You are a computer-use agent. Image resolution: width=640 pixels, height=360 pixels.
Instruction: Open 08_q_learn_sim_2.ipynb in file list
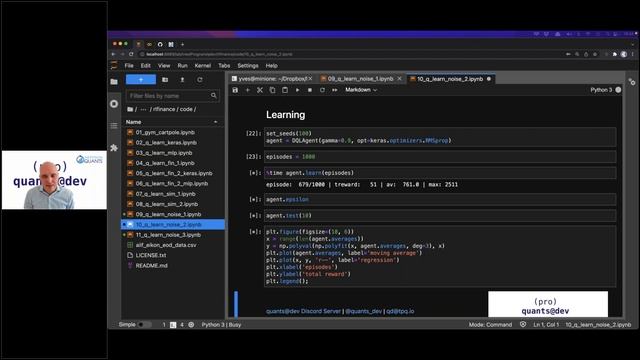point(167,204)
